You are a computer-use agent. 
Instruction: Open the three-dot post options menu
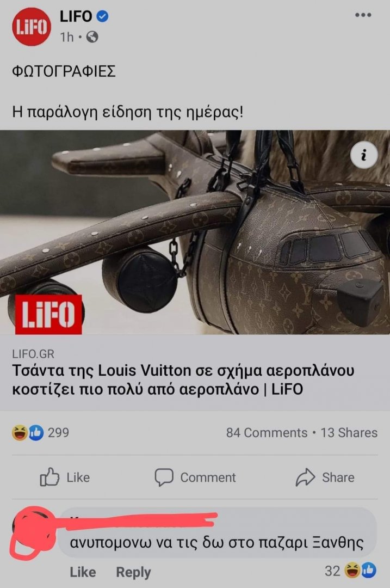363,15
